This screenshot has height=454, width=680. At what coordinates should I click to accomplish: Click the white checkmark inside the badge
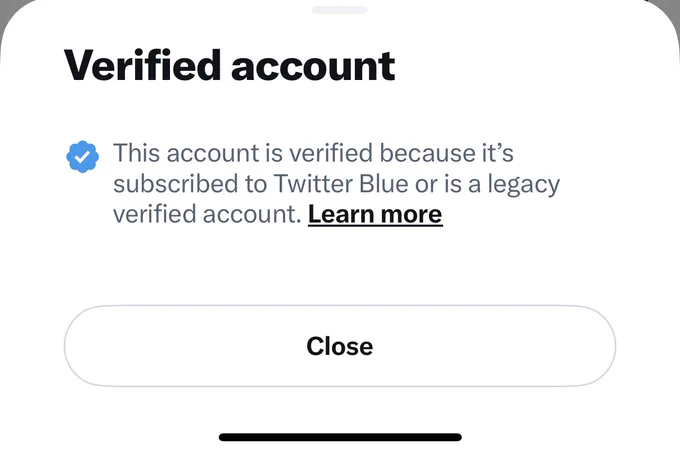point(82,157)
